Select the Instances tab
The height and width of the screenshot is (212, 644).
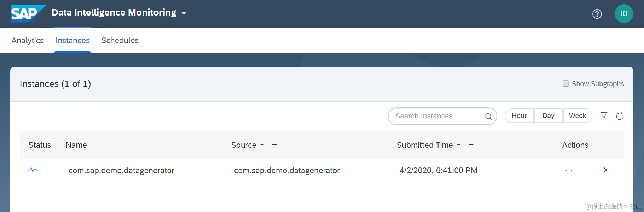(72, 40)
